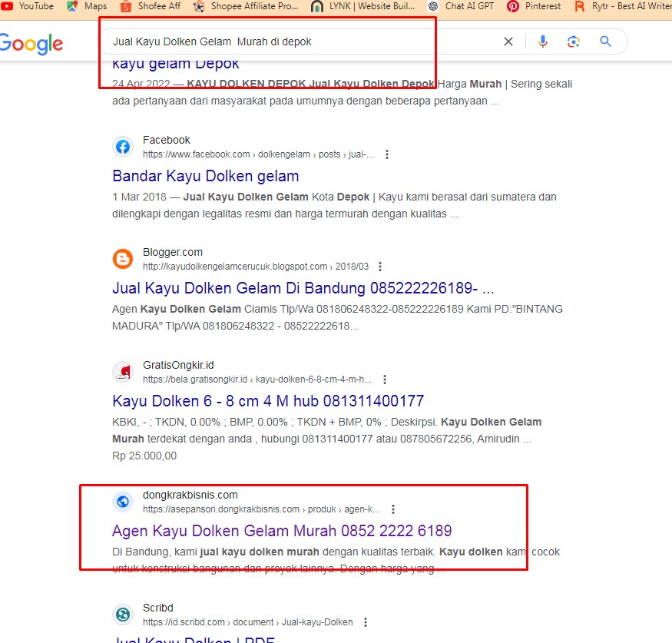Viewport: 672px width, 643px height.
Task: Open YouTube bookmark icon
Action: point(7,6)
